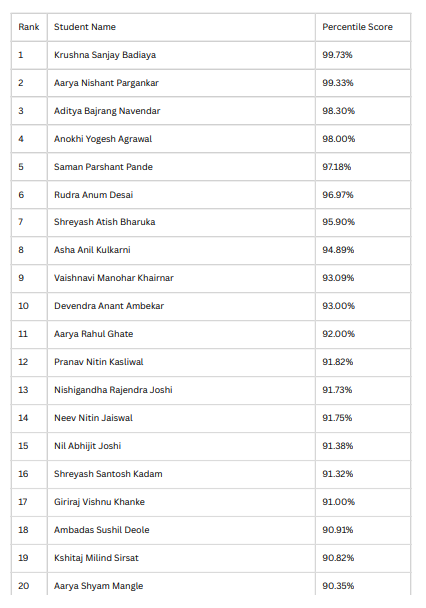
Task: Click the Student Name column header
Action: point(85,27)
